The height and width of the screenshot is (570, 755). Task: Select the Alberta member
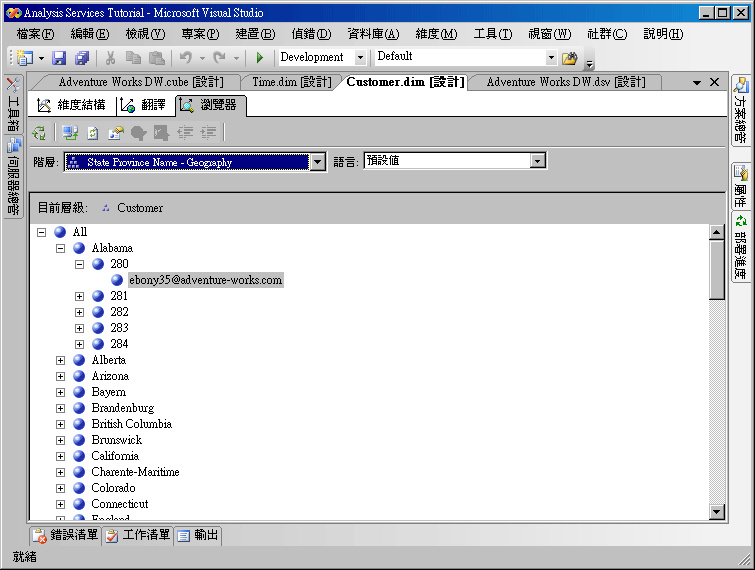(x=109, y=360)
